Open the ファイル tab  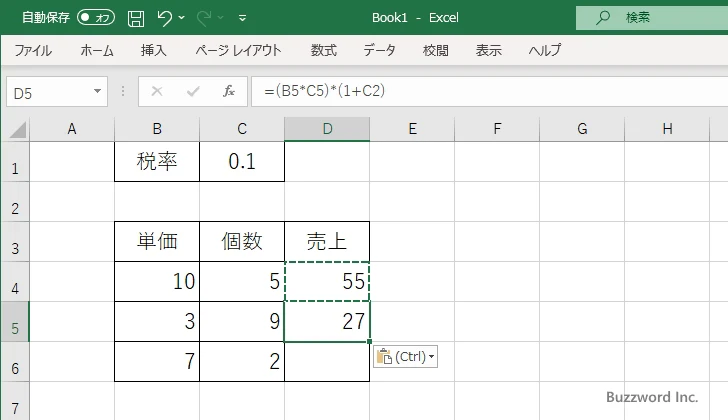click(x=33, y=50)
